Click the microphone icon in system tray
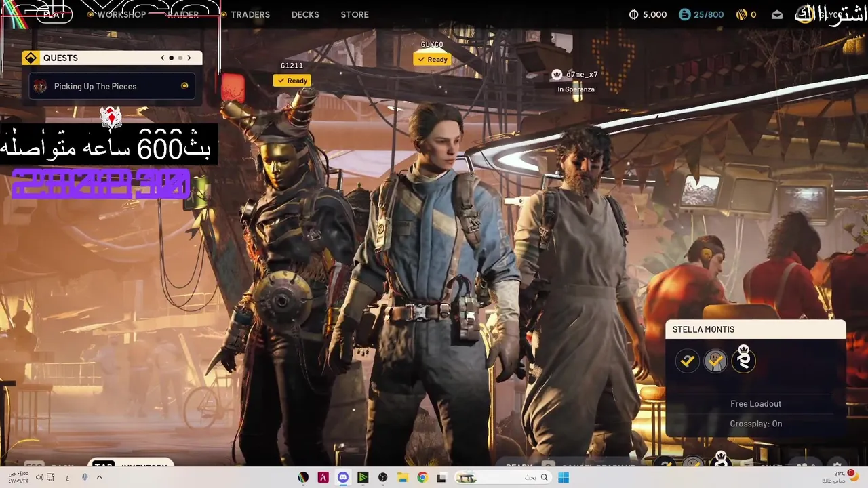868x488 pixels. pyautogui.click(x=85, y=478)
